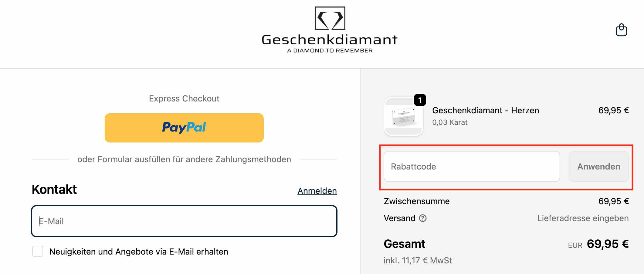Switch to the Kontakt section heading
644x274 pixels.
coord(54,190)
